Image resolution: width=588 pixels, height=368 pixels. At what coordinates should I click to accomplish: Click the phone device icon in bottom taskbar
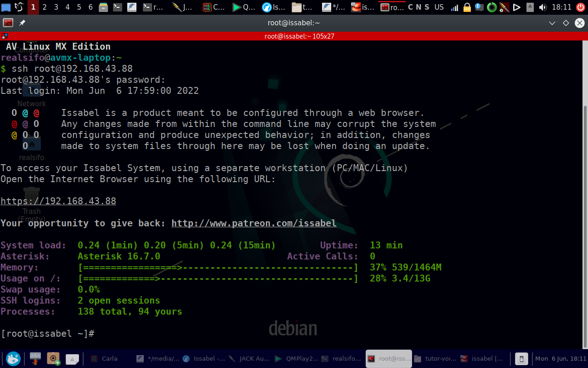521,359
